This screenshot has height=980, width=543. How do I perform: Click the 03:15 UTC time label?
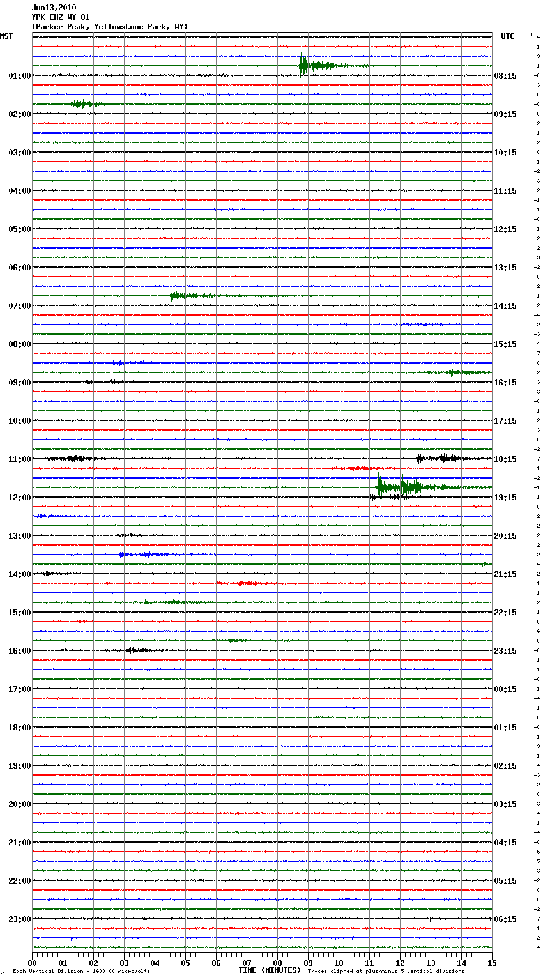tap(505, 804)
